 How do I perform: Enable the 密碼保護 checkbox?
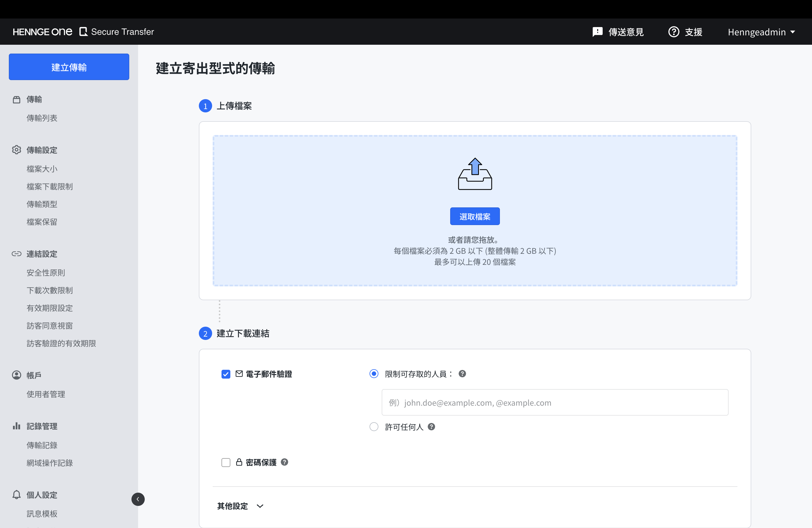click(226, 462)
